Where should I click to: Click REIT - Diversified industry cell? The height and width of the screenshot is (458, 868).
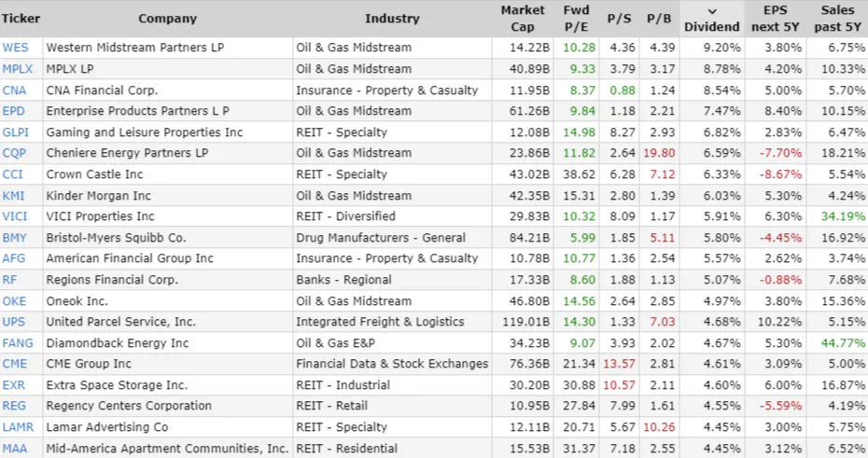346,216
